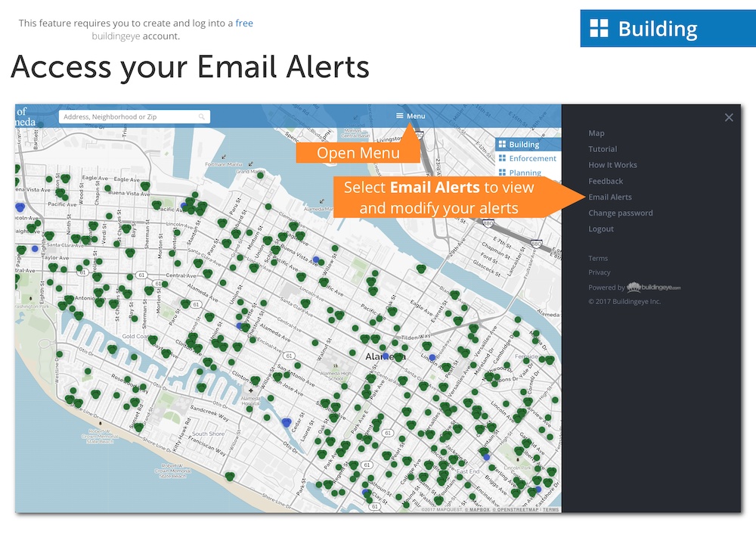Open the OpenStreetMap attribution link
Screen dimensions: 756x541
click(516, 510)
